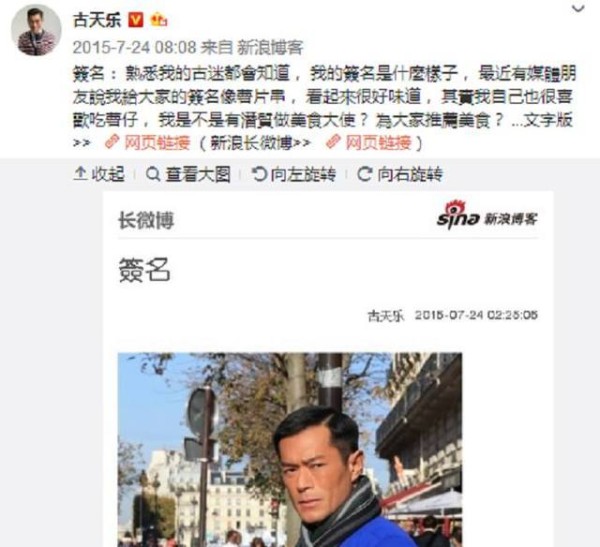Click the membership crown badge icon
Viewport: 600px width, 547px height.
pos(158,19)
